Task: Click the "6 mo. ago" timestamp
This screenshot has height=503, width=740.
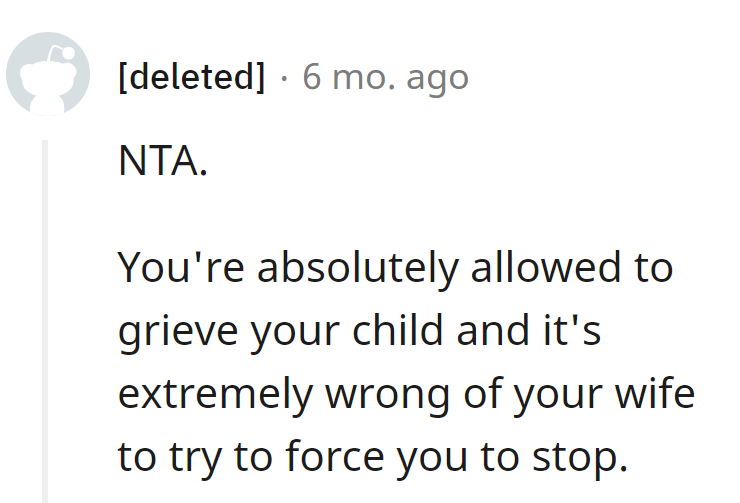Action: click(385, 77)
